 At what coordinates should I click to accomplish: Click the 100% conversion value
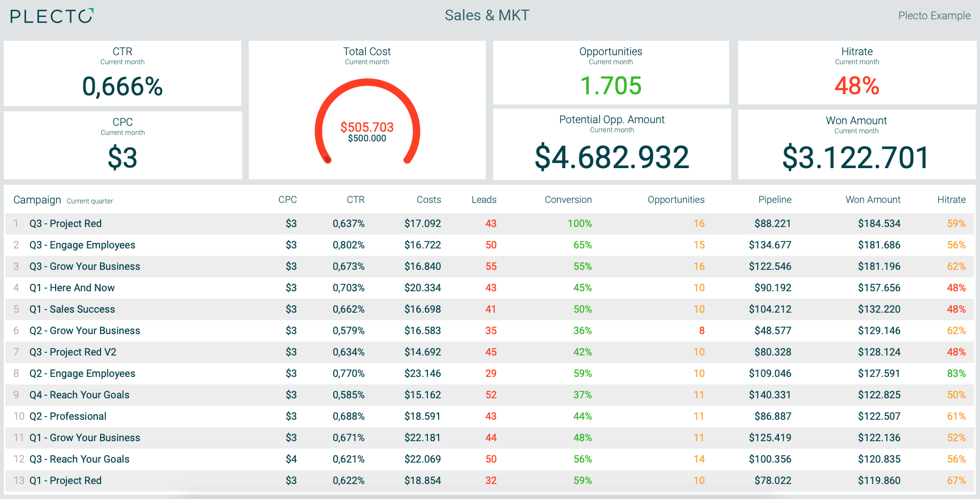tap(580, 224)
